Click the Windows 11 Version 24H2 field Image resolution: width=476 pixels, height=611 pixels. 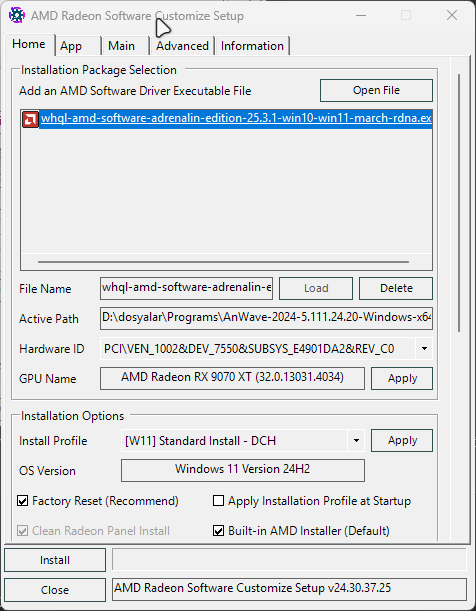[243, 470]
